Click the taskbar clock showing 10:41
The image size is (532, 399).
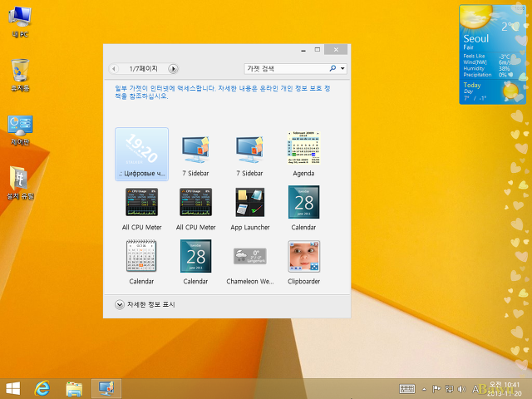(x=504, y=389)
